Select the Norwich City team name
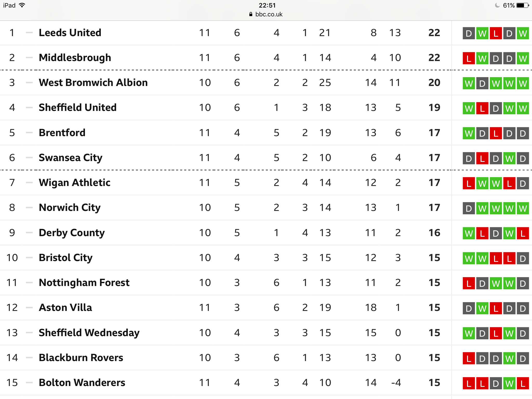Image resolution: width=532 pixels, height=399 pixels. [x=70, y=208]
